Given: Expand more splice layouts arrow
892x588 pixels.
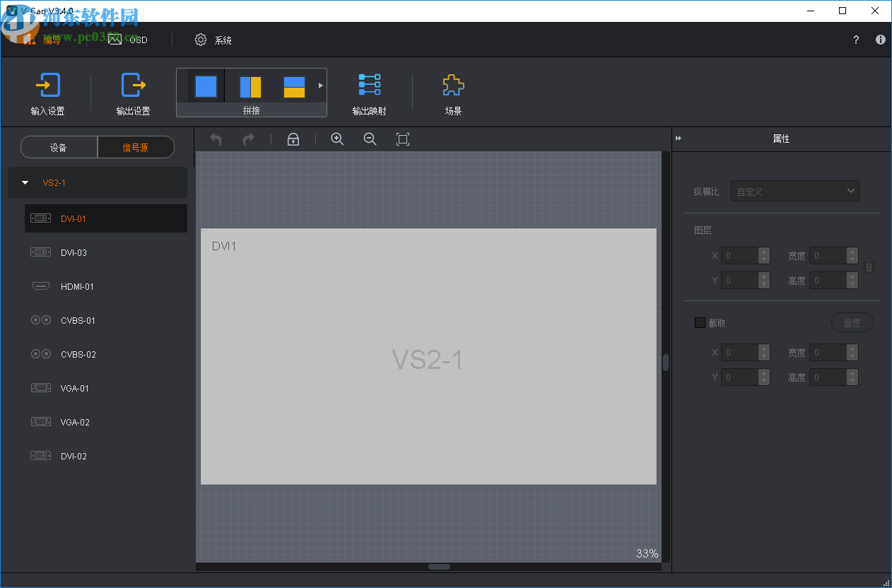Looking at the screenshot, I should [x=320, y=86].
